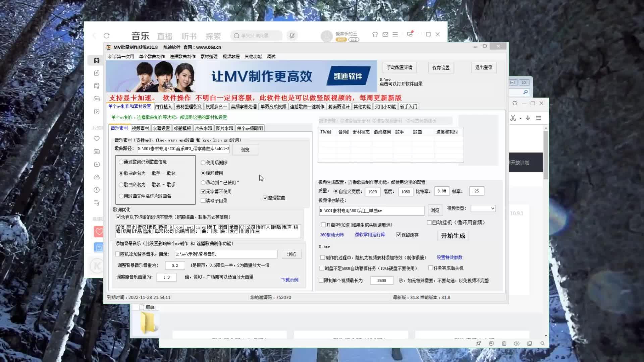644x362 pixels.
Task: Click the browser window vertical scrollbar
Action: point(546,154)
